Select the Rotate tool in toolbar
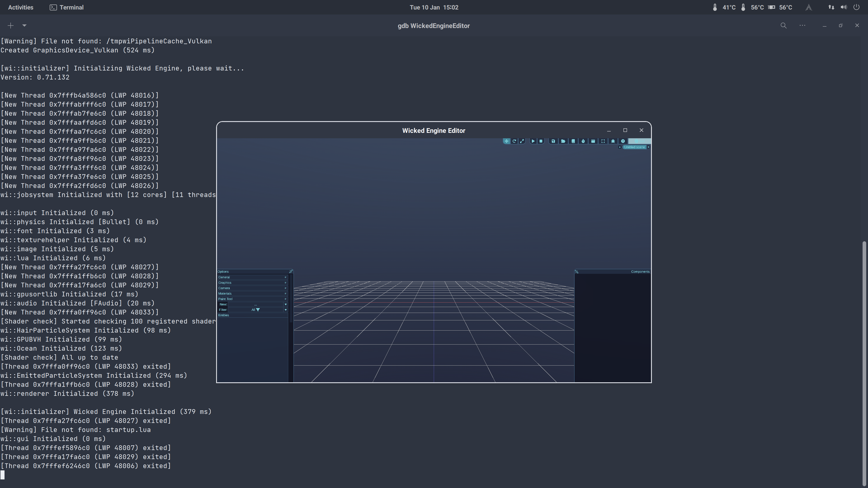The height and width of the screenshot is (488, 868). [514, 141]
